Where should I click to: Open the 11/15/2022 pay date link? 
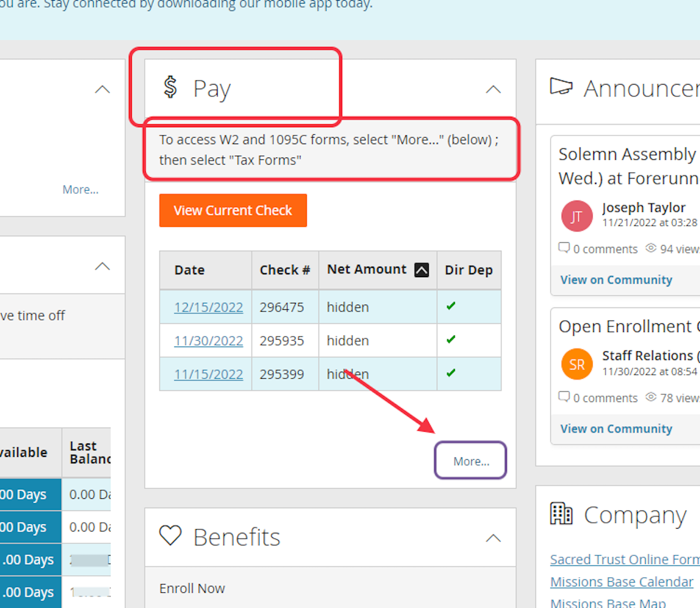click(x=208, y=374)
